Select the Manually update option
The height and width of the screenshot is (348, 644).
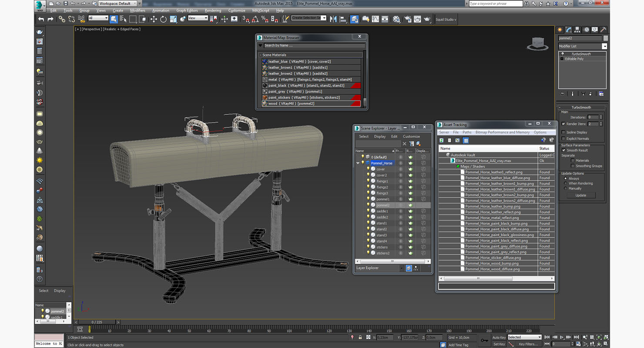566,188
